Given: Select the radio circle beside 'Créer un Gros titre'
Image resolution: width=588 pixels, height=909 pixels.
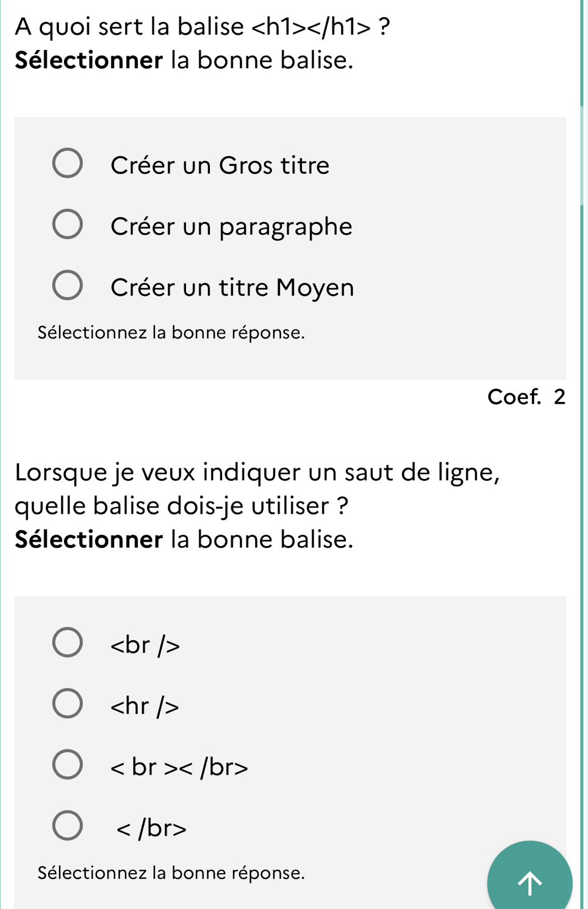Looking at the screenshot, I should click(x=67, y=163).
